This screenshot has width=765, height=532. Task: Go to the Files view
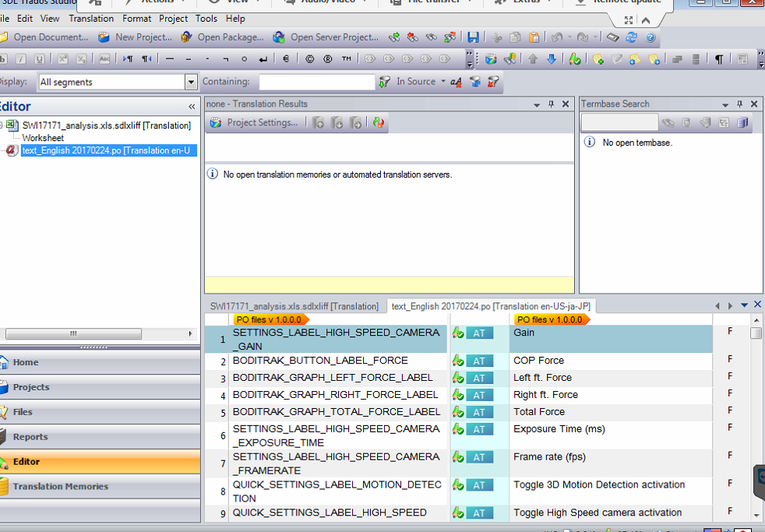pos(100,412)
